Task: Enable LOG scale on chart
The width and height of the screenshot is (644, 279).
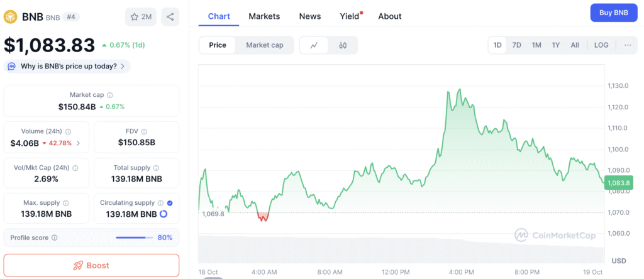Action: (x=601, y=45)
